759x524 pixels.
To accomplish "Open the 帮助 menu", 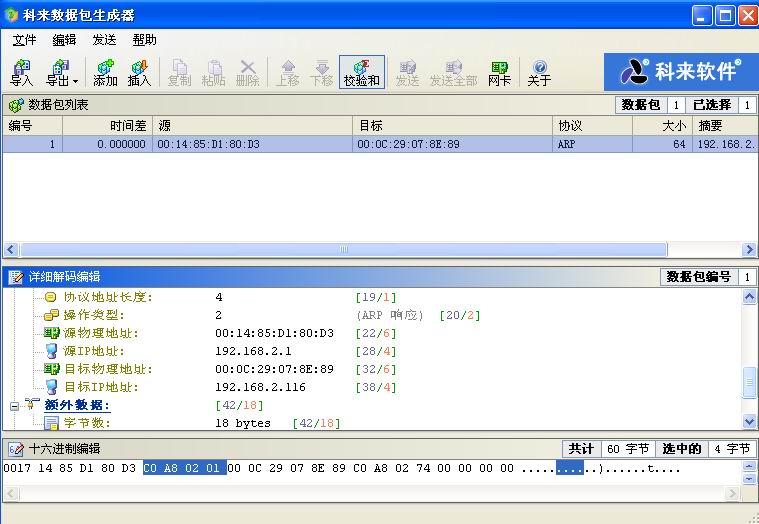I will point(145,40).
